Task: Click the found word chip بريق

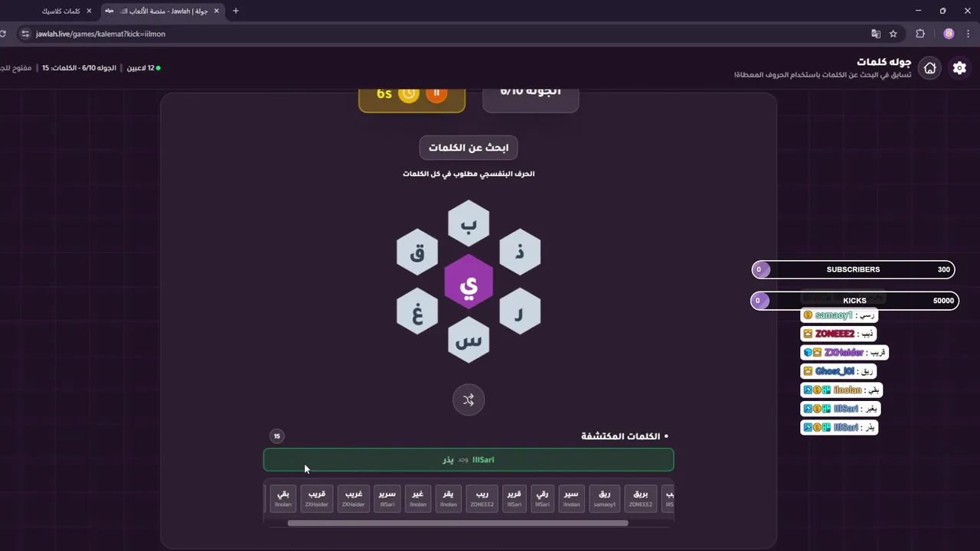Action: (641, 498)
